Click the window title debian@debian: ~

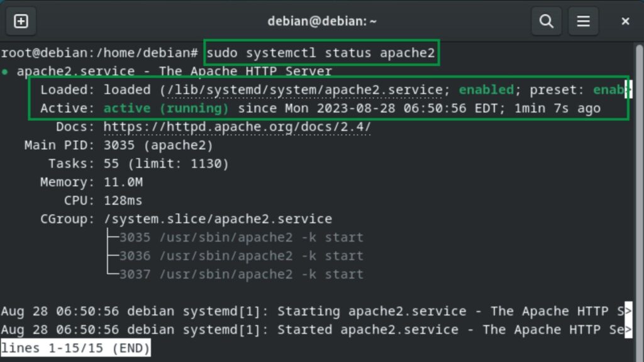tap(322, 21)
